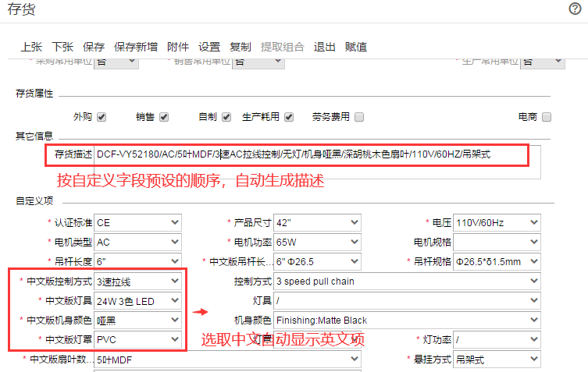Viewport: 588px width, 372px height.
Task: Open the 设置 settings menu item
Action: coord(209,47)
